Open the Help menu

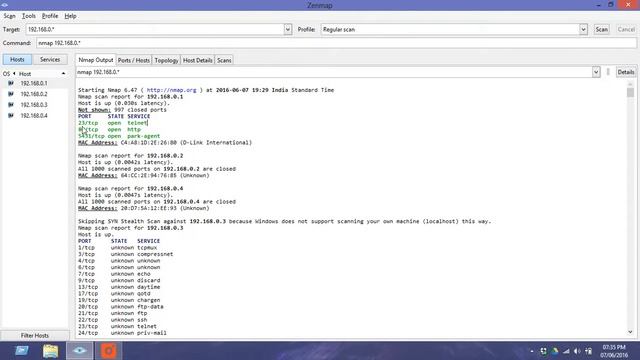70,16
